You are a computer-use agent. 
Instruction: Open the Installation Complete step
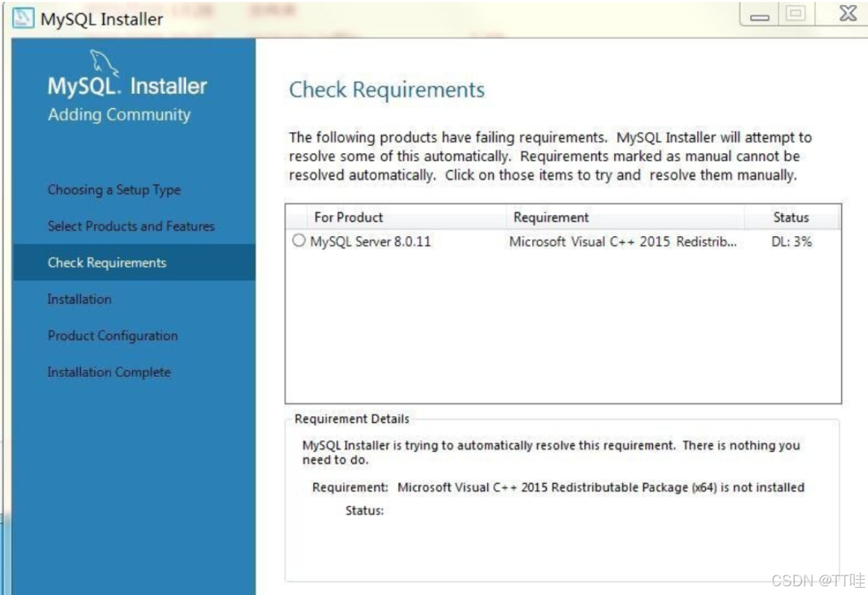click(x=109, y=372)
